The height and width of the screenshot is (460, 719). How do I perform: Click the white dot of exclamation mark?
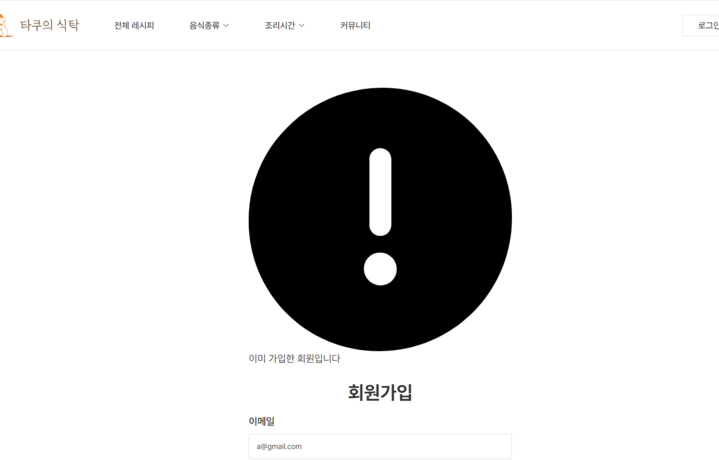click(x=380, y=269)
